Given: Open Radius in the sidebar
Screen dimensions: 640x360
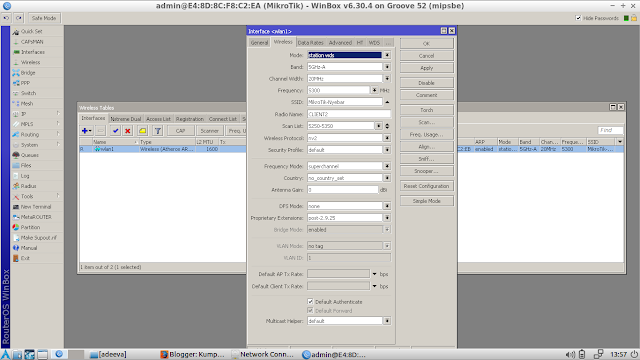Looking at the screenshot, I should click(28, 186).
